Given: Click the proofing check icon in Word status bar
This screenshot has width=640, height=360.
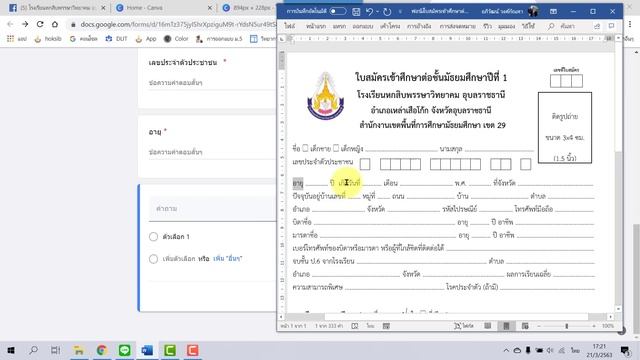Looking at the screenshot, I should (x=355, y=326).
